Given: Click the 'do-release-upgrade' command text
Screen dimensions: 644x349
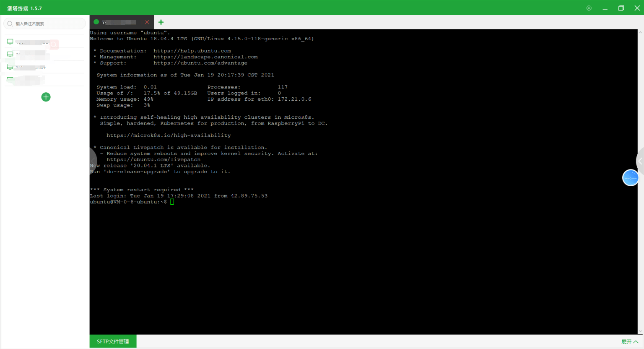Looking at the screenshot, I should click(137, 172).
